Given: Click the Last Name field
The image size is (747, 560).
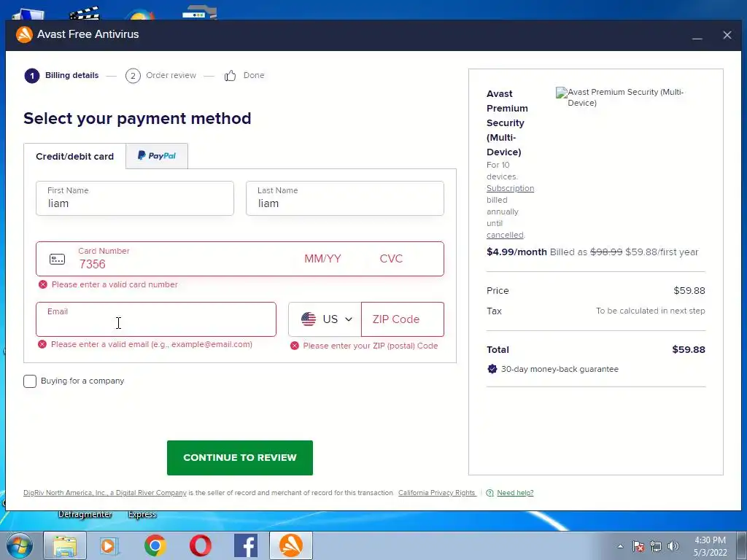Looking at the screenshot, I should click(345, 198).
